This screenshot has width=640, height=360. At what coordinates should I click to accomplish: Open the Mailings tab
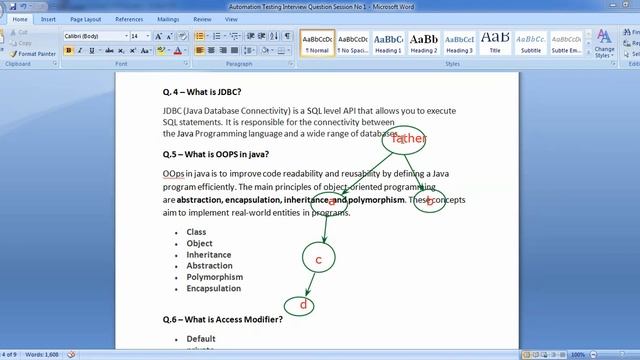pyautogui.click(x=168, y=19)
